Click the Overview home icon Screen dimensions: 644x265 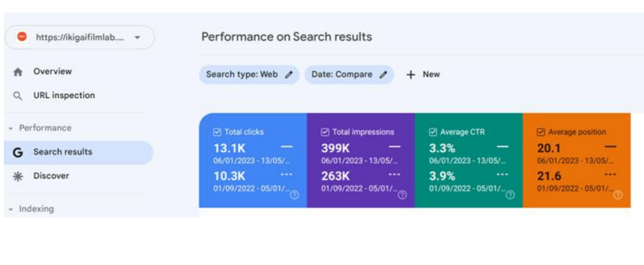(18, 72)
